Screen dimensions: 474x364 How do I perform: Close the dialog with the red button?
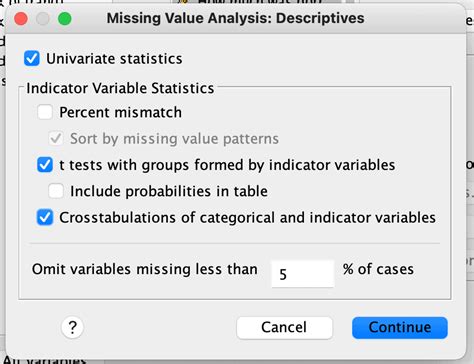click(21, 19)
